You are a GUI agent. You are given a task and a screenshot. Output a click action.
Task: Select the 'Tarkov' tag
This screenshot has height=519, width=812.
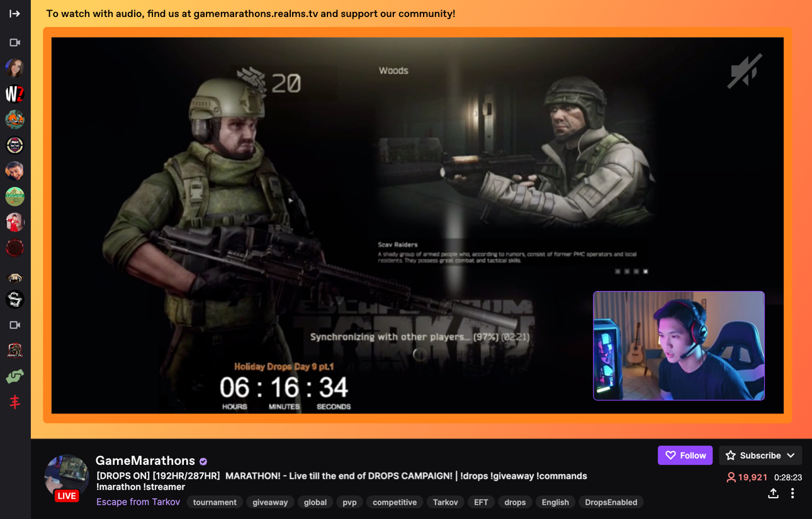[x=446, y=502]
